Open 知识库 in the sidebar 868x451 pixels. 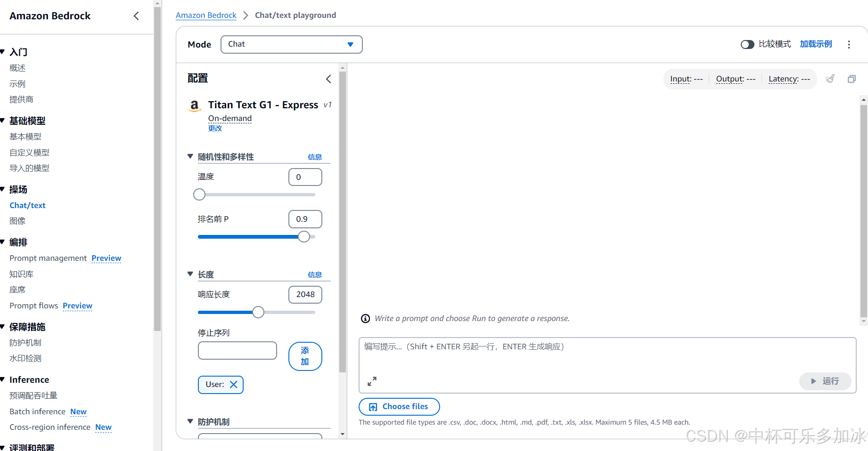tap(21, 274)
